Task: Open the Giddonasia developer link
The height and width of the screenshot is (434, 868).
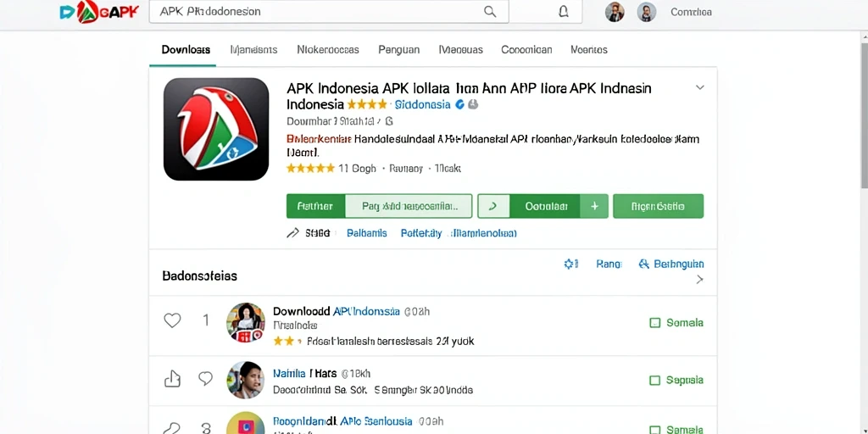Action: [x=423, y=104]
